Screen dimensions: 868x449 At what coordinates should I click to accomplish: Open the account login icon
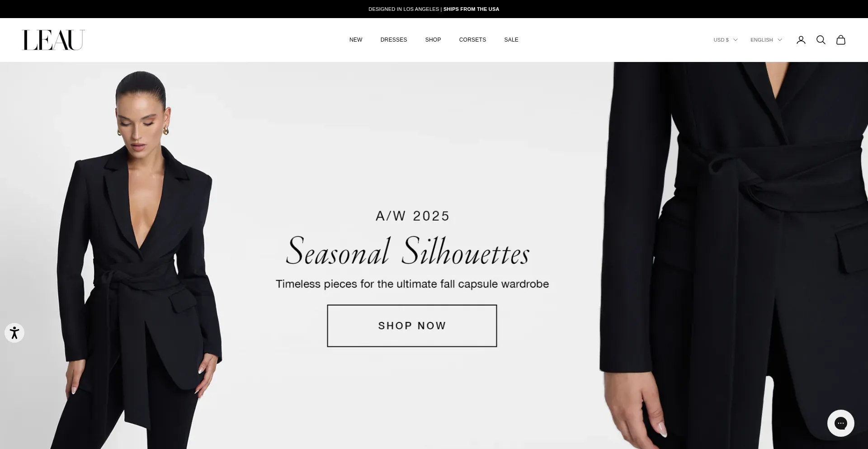click(801, 40)
